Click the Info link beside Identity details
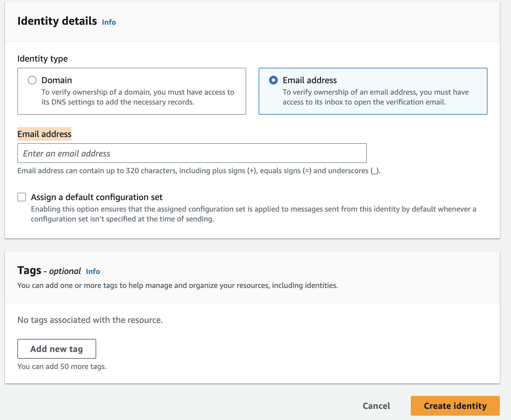The height and width of the screenshot is (420, 511). (x=109, y=22)
